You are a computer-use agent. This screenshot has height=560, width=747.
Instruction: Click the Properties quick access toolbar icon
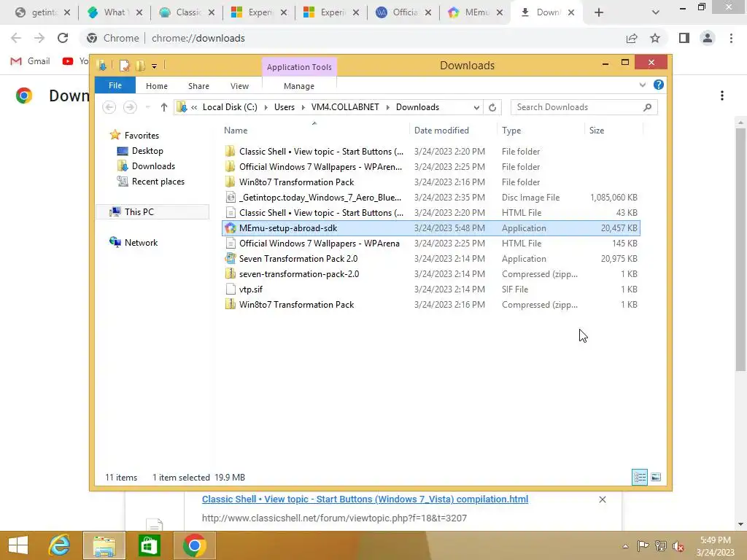[x=124, y=65]
